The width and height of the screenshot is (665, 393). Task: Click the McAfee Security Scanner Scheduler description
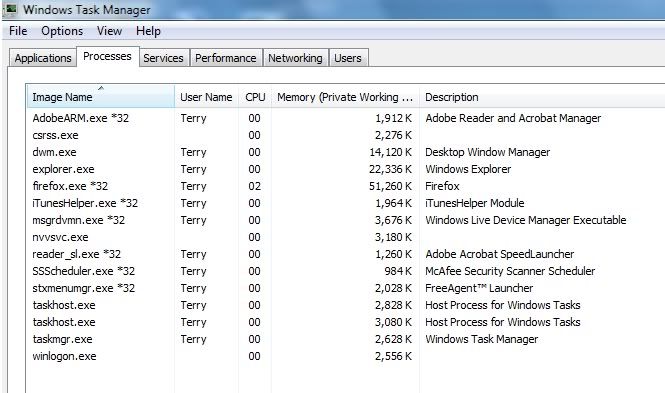coord(510,271)
